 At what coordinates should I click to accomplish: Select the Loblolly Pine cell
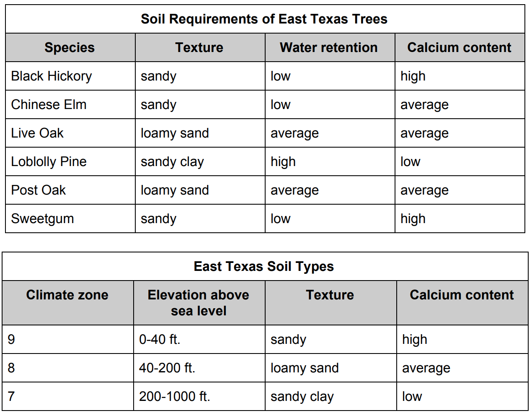pyautogui.click(x=49, y=162)
